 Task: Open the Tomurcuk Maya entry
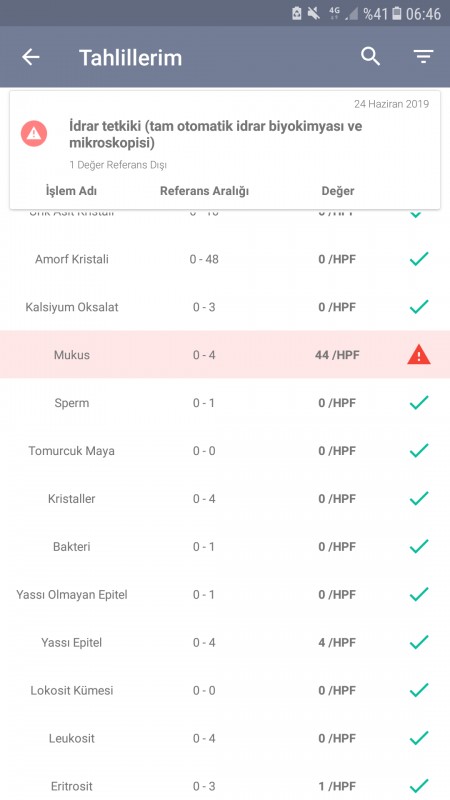[225, 451]
